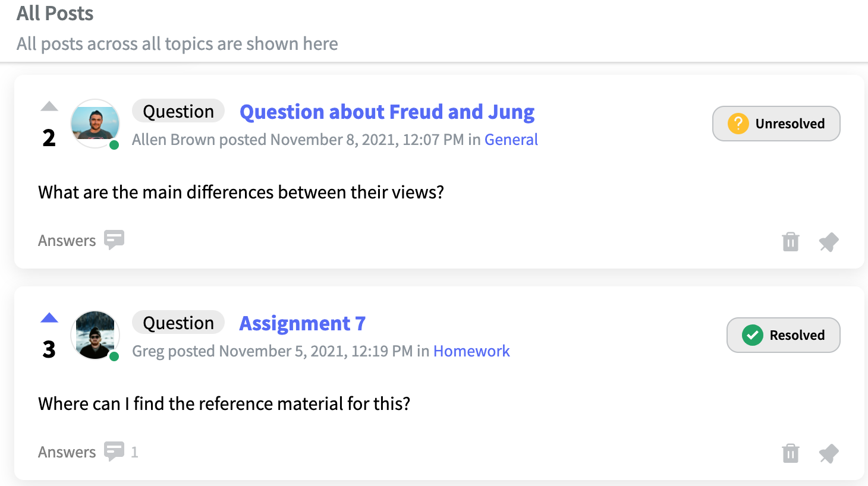Select the Question tag on Assignment 7
The height and width of the screenshot is (486, 868).
click(178, 323)
